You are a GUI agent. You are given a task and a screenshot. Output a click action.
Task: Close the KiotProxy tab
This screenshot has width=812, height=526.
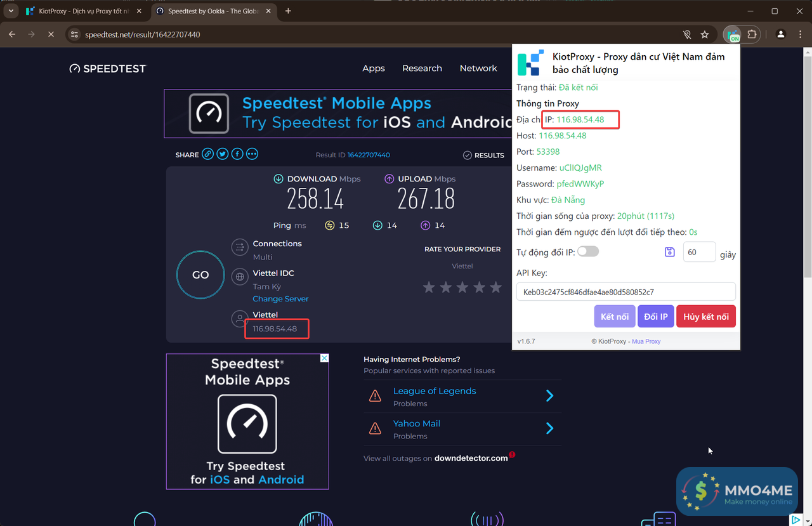tap(139, 11)
